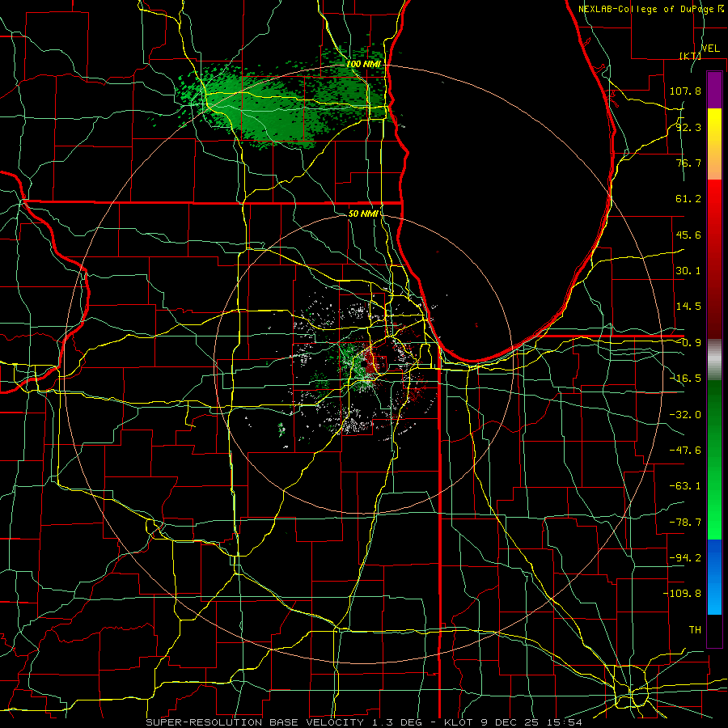This screenshot has width=728, height=728.
Task: Click the Super-Resolution Base Velocity caption
Action: 363,722
